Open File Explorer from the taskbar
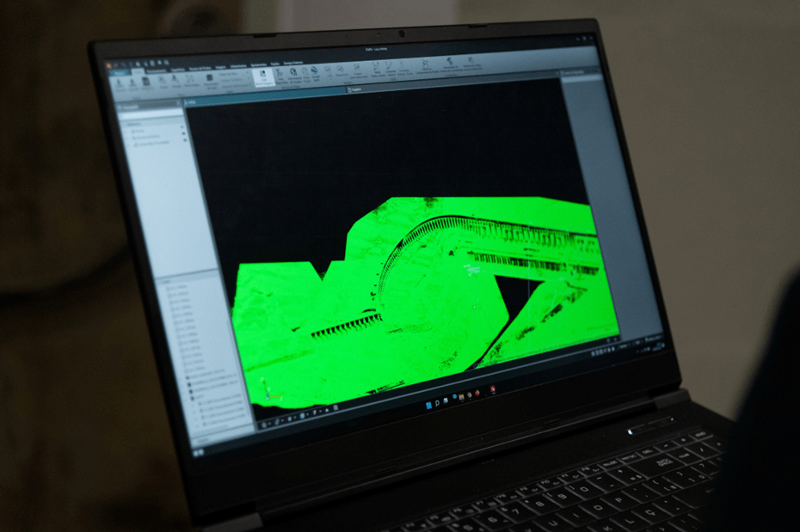The height and width of the screenshot is (532, 800). pyautogui.click(x=460, y=397)
